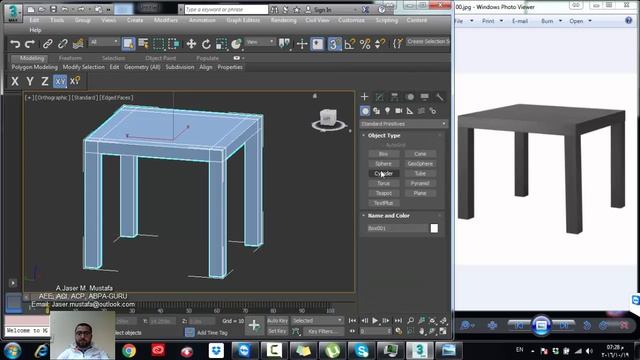Toggle the Auto Key button
The height and width of the screenshot is (360, 640).
click(x=277, y=321)
